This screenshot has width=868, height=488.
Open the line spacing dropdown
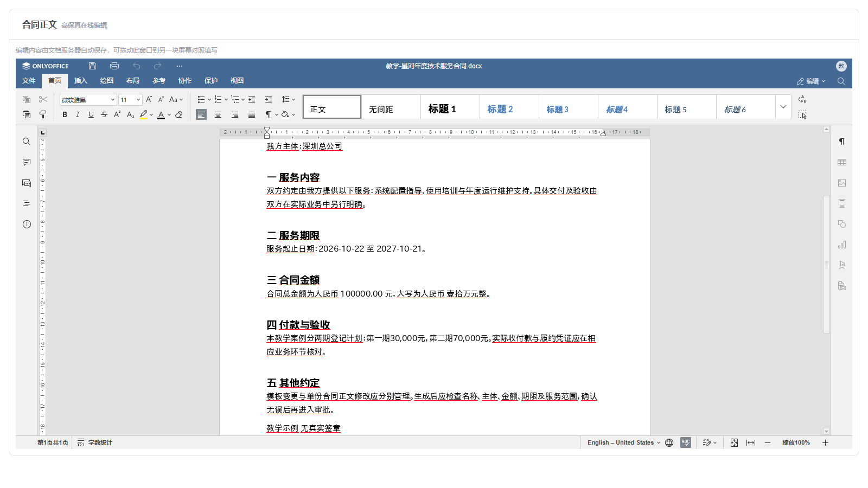click(288, 99)
